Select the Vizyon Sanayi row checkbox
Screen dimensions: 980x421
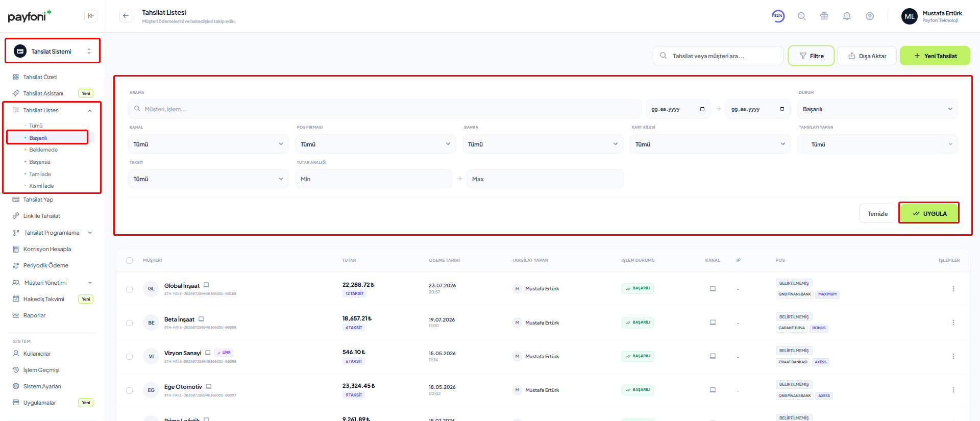pyautogui.click(x=129, y=357)
